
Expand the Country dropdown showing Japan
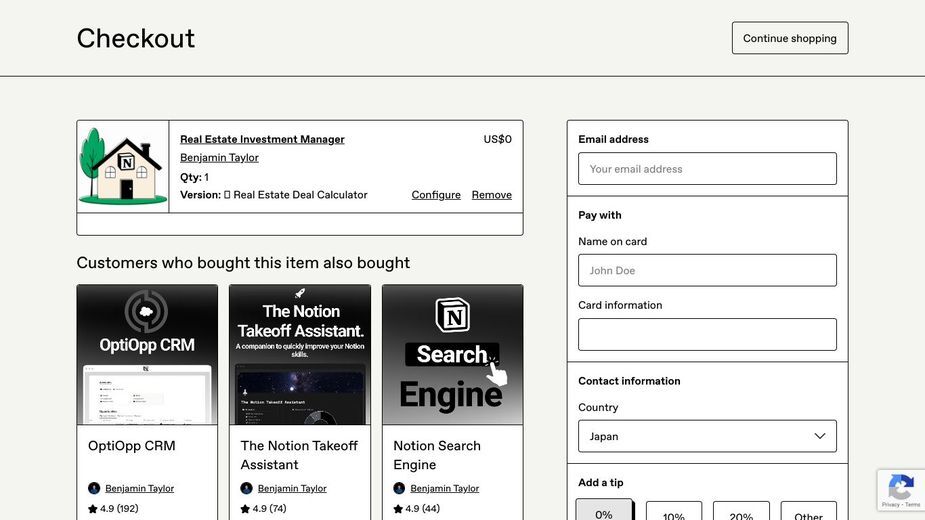tap(707, 436)
